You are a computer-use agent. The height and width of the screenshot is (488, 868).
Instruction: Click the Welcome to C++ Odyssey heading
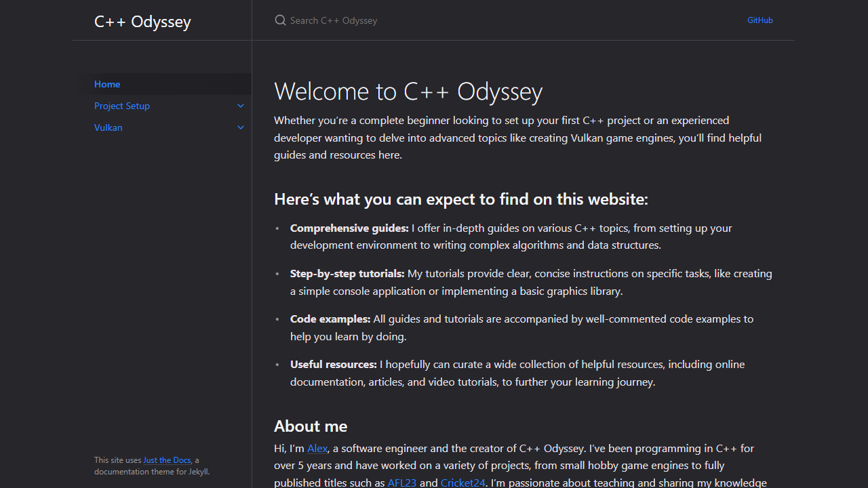point(408,91)
